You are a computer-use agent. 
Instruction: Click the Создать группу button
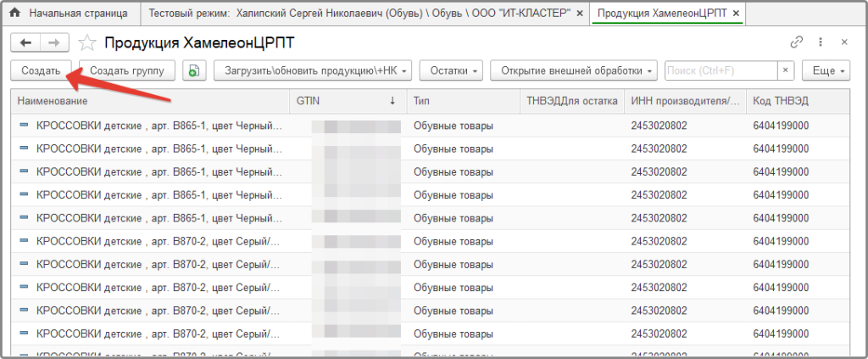(x=127, y=71)
